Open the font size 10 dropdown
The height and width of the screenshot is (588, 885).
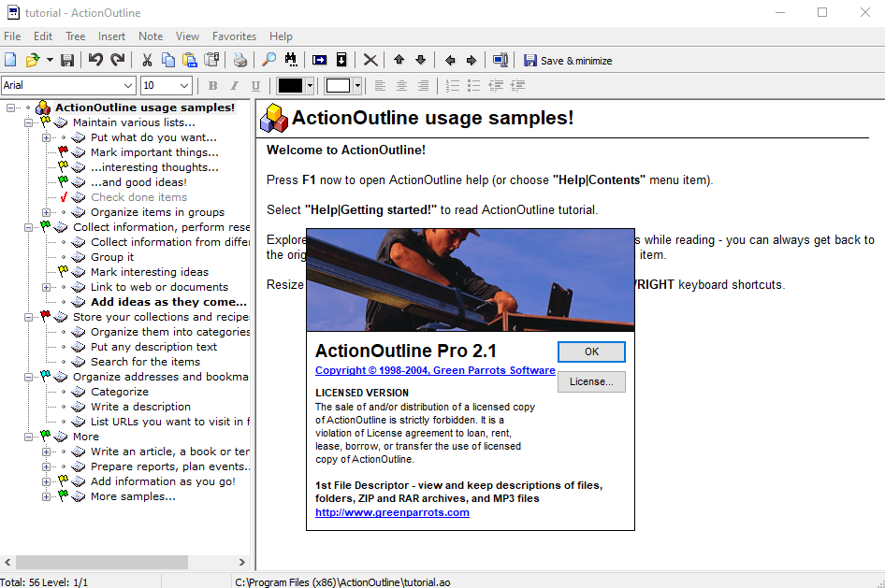184,86
